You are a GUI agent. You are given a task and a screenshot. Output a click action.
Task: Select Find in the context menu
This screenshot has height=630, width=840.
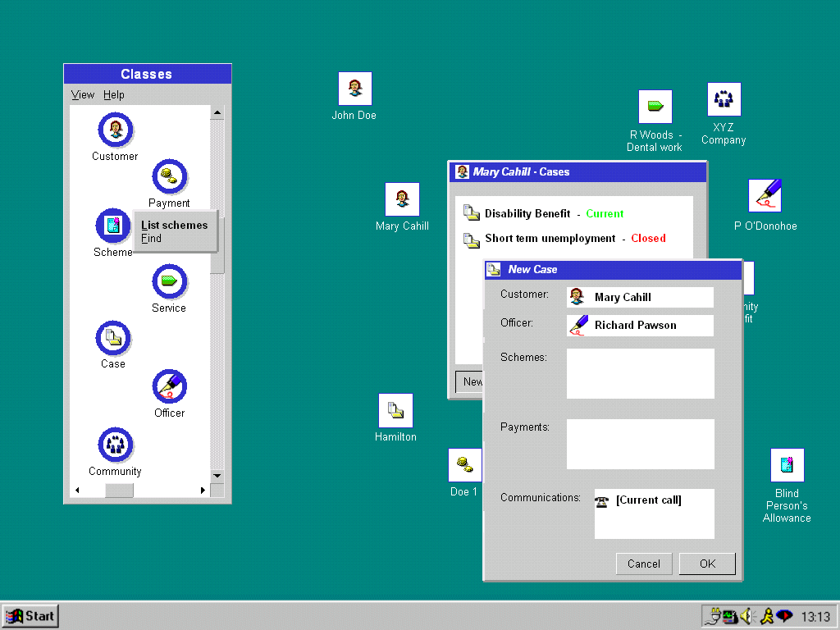click(152, 239)
